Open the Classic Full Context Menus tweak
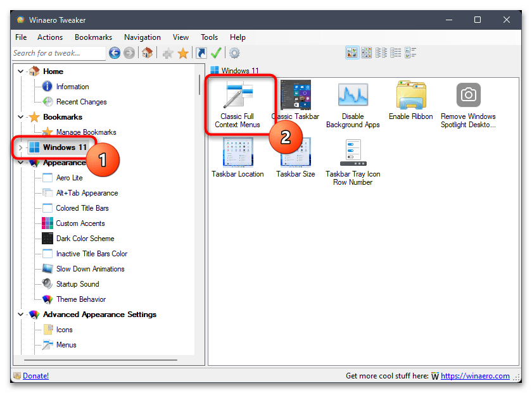The width and height of the screenshot is (532, 393). pos(237,105)
